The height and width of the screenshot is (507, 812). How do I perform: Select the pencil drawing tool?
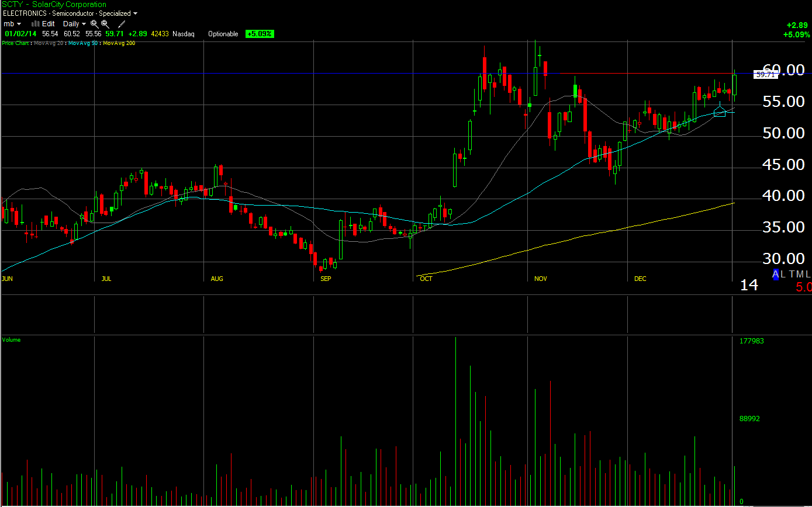(122, 24)
